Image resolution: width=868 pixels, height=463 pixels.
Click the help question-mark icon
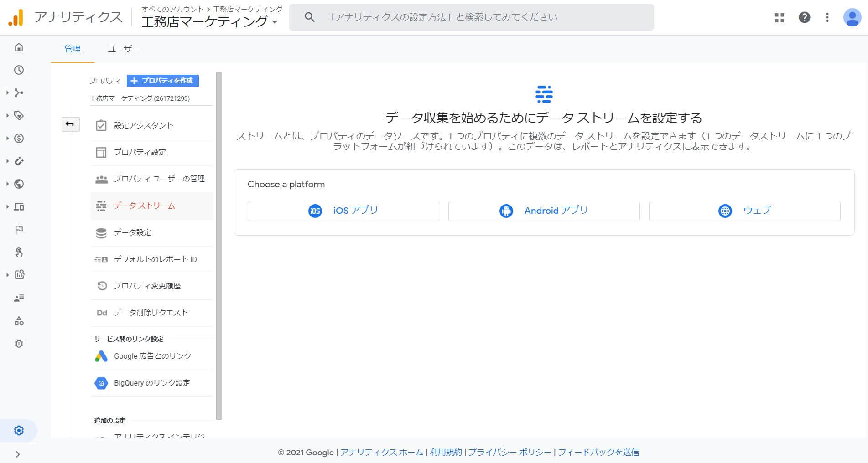805,17
